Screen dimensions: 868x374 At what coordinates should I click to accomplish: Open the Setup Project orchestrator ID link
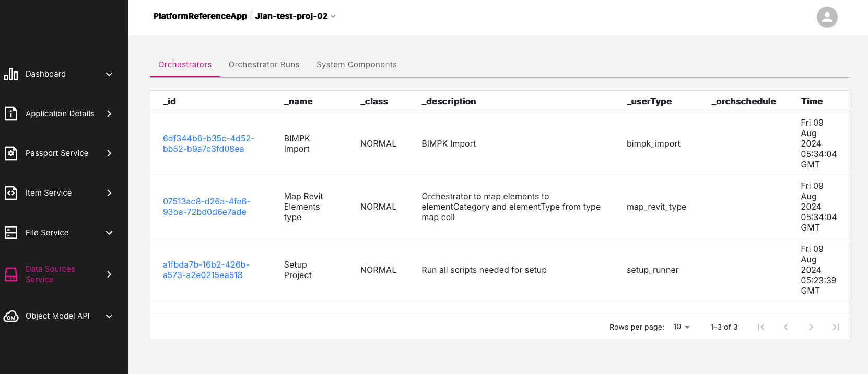tap(206, 270)
